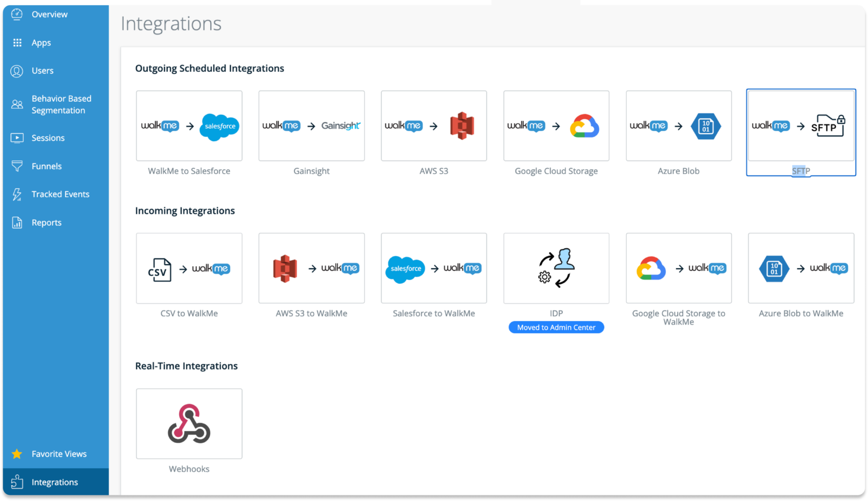Open the CSV to WalkMe integration

(189, 268)
